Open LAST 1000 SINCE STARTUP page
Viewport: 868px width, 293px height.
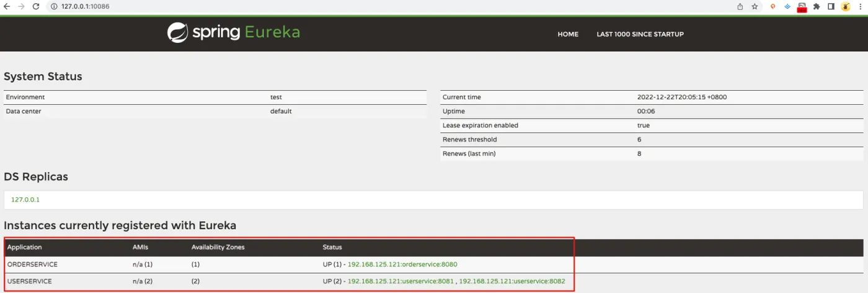tap(640, 34)
